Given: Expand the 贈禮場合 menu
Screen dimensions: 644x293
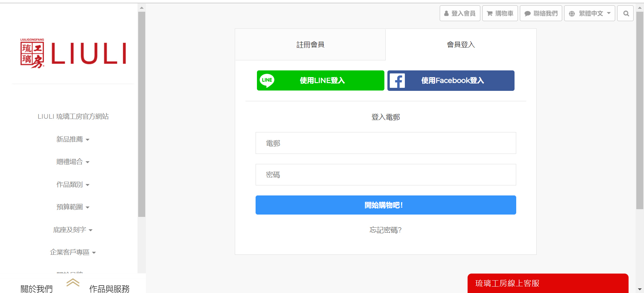Looking at the screenshot, I should (x=73, y=162).
